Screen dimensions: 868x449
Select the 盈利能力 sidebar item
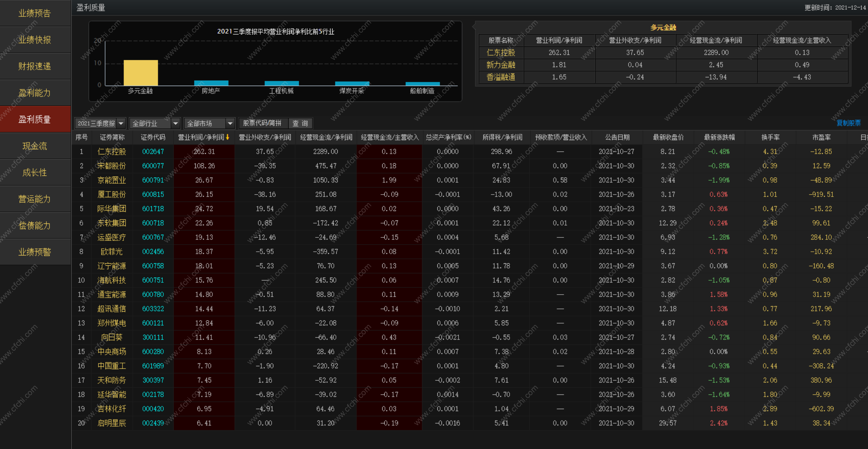(x=35, y=93)
